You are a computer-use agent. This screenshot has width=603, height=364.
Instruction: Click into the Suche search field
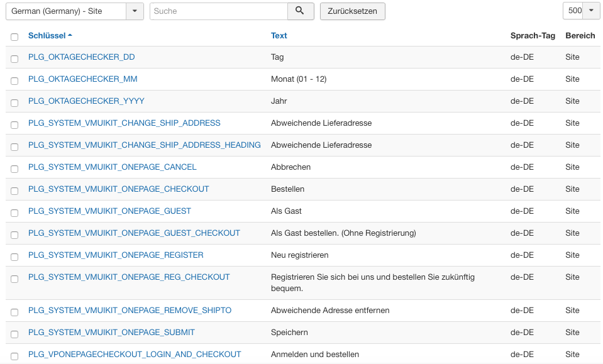coord(218,11)
